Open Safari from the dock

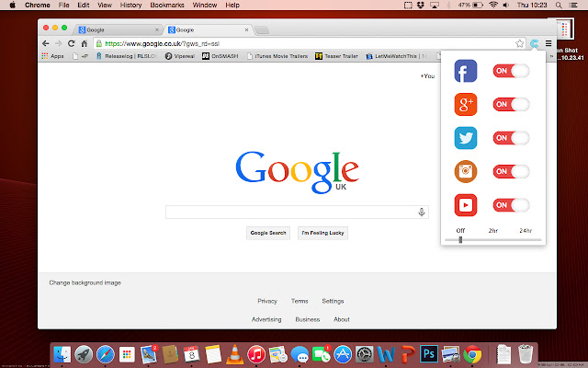(106, 354)
